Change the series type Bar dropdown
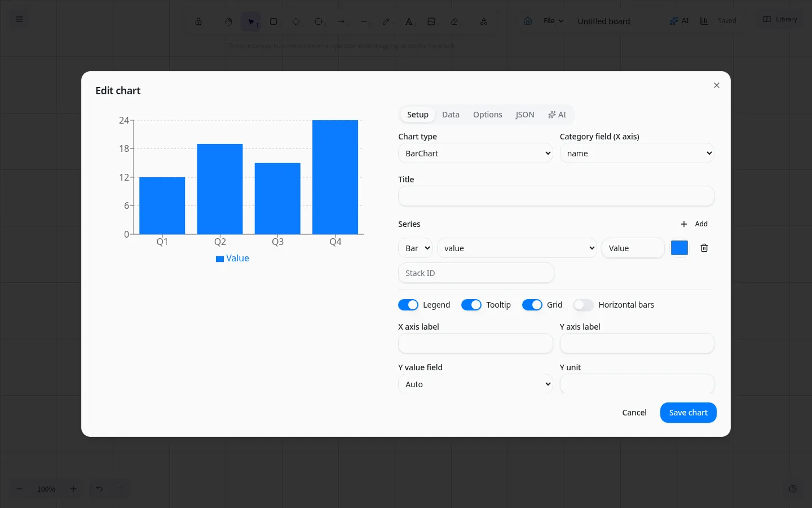Viewport: 812px width, 508px height. click(x=416, y=248)
